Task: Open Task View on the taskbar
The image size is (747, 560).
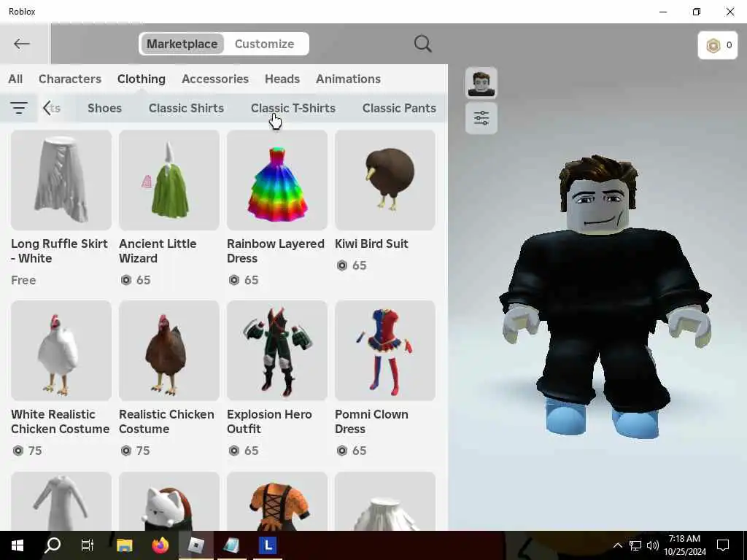Action: click(x=88, y=545)
